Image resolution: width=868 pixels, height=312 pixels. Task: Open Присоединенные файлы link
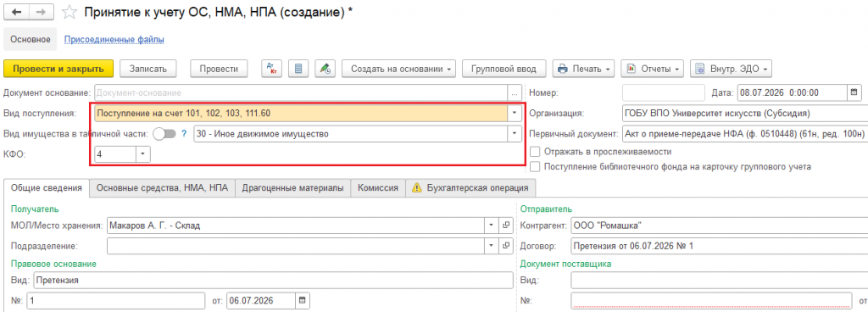click(x=114, y=39)
